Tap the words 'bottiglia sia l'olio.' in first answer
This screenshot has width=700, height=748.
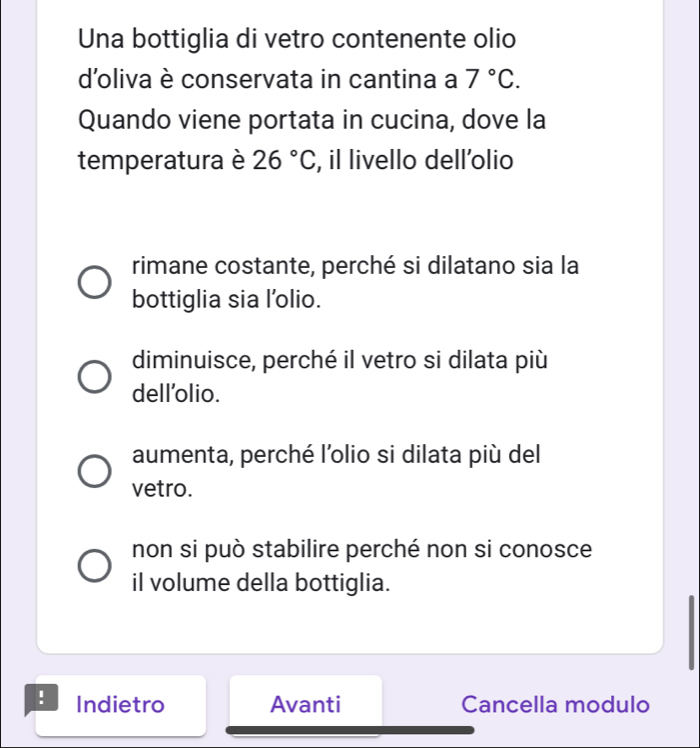(x=227, y=299)
